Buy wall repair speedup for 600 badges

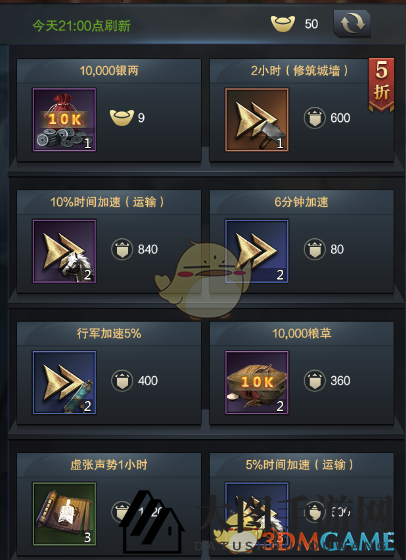327,118
